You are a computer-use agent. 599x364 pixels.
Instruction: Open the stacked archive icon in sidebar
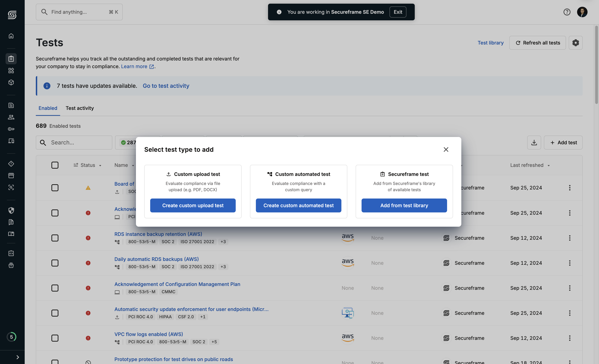tap(11, 265)
